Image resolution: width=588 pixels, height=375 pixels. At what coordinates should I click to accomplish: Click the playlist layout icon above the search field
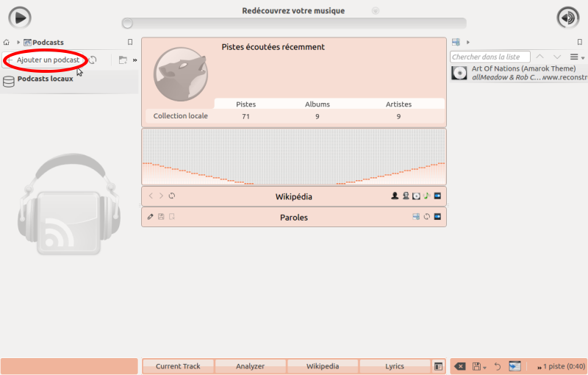[456, 42]
